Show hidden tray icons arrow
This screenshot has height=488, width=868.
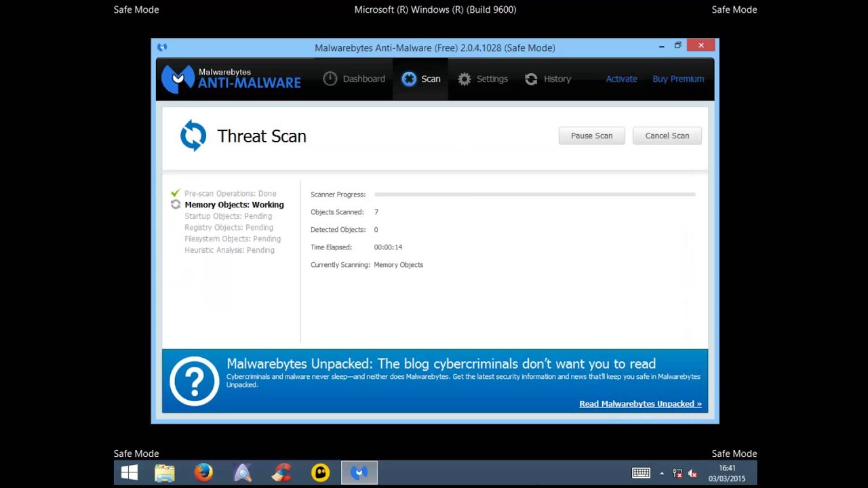pos(662,474)
